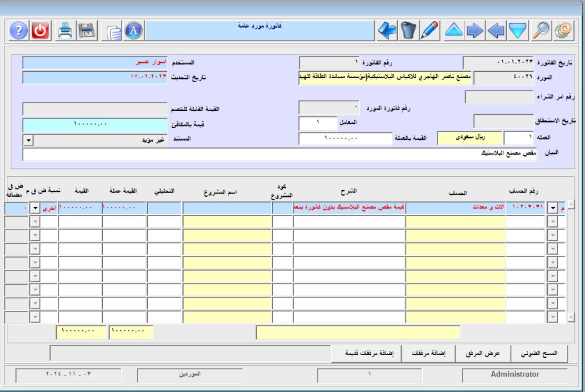Click the المسح الضوئي button
This screenshot has width=585, height=392.
(540, 354)
